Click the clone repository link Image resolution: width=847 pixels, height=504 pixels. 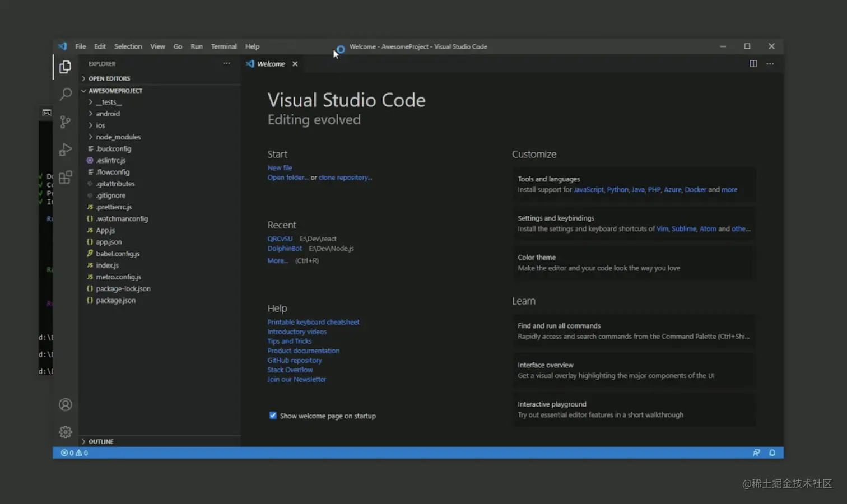click(x=345, y=178)
